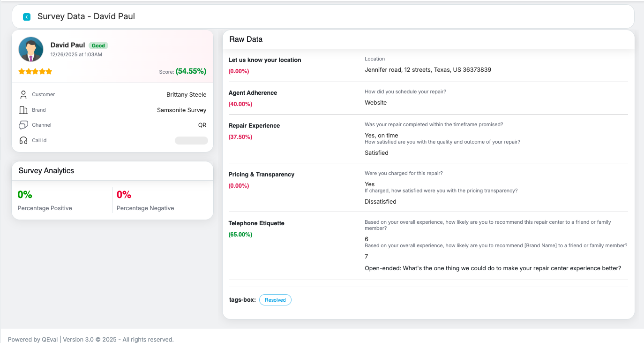Click the back arrow beside Survey Data

point(27,17)
